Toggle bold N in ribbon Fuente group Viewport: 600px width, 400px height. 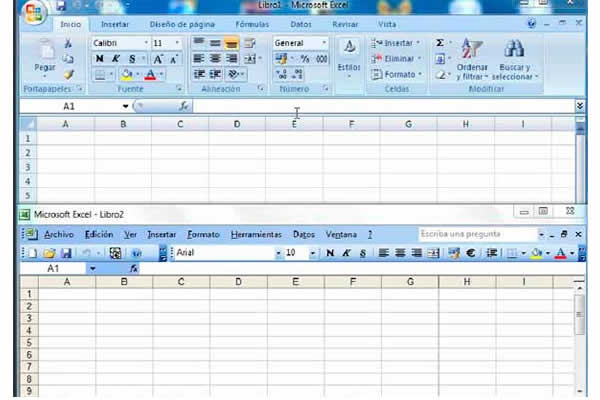[x=100, y=59]
